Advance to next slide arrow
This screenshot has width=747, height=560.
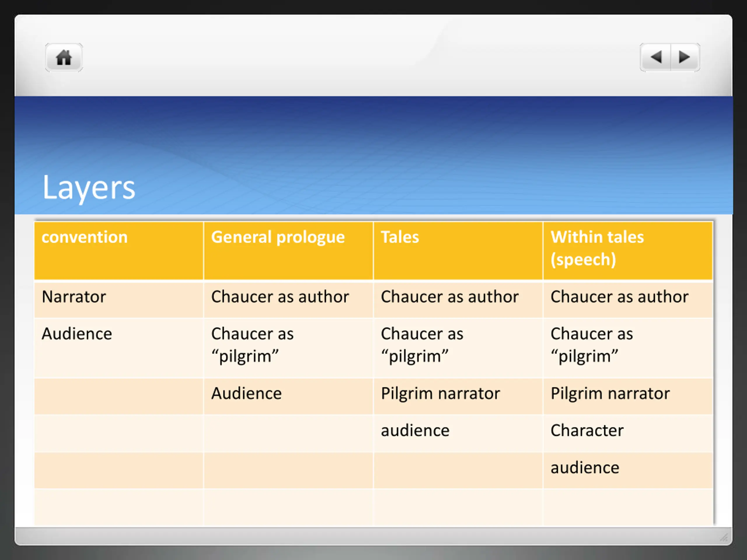(x=685, y=57)
